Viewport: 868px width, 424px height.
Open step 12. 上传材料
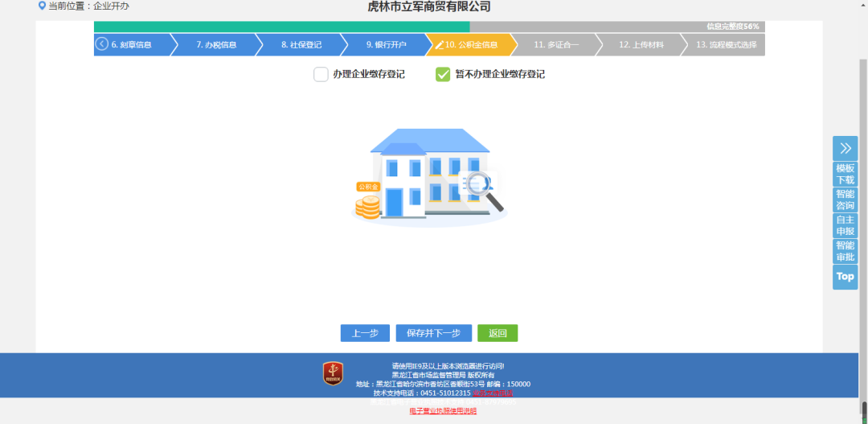(x=641, y=45)
